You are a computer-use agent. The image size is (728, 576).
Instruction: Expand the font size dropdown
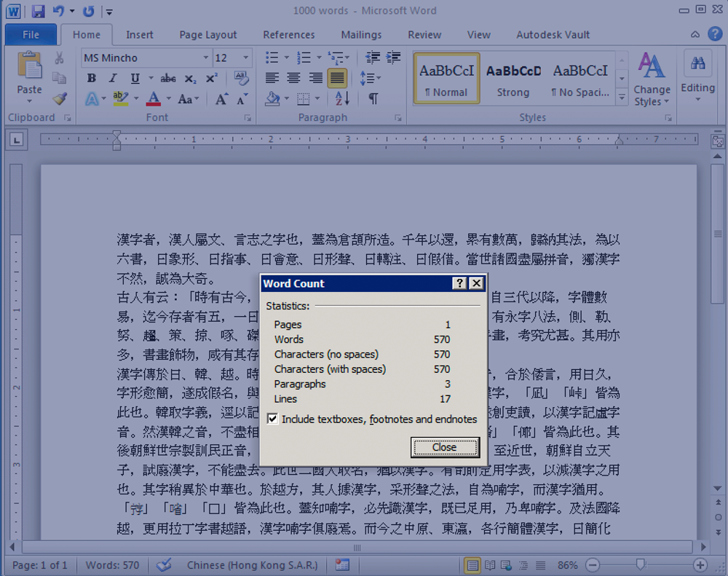246,58
